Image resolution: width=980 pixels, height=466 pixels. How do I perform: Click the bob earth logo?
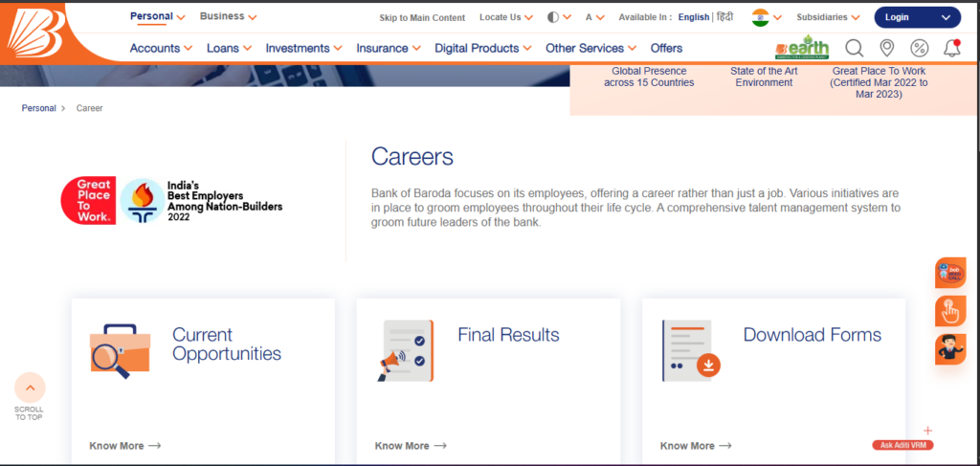802,48
